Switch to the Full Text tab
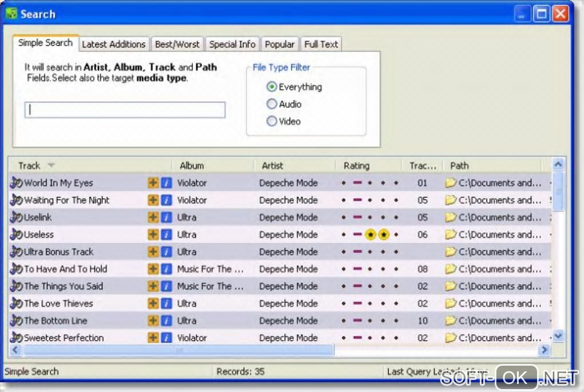The width and height of the screenshot is (584, 392). pos(321,44)
